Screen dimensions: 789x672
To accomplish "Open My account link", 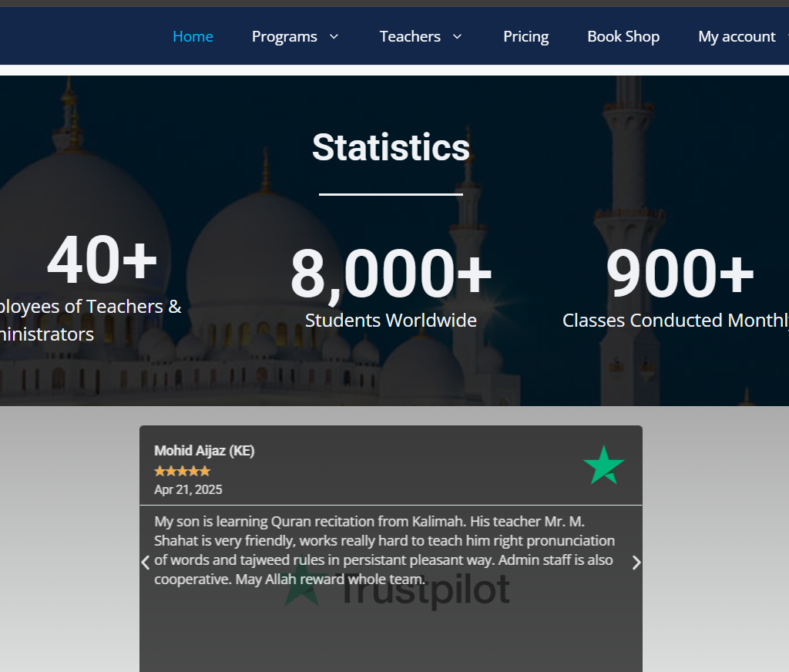I will click(x=737, y=36).
